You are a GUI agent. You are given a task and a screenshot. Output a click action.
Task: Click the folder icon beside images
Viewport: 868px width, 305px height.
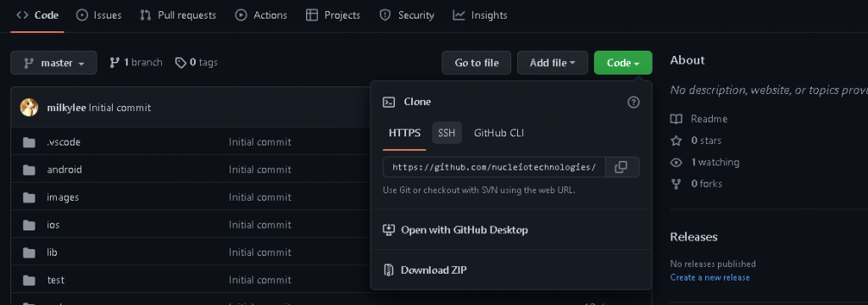(x=30, y=197)
